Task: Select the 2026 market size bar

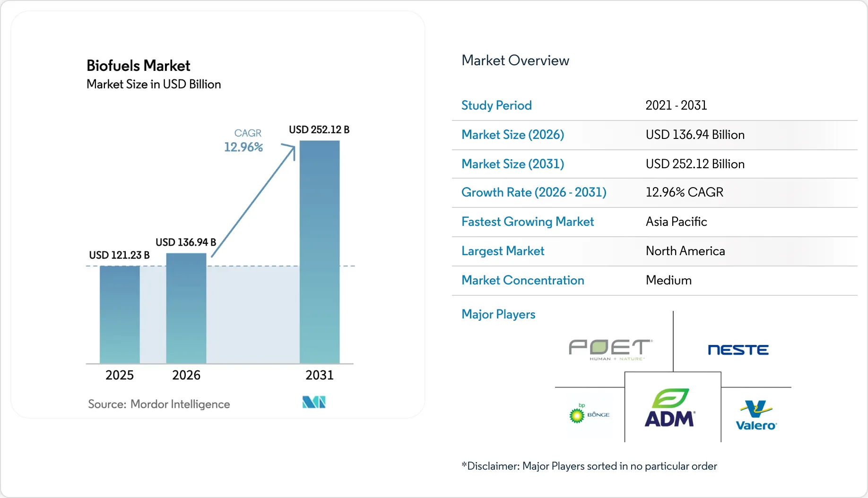Action: pos(186,308)
